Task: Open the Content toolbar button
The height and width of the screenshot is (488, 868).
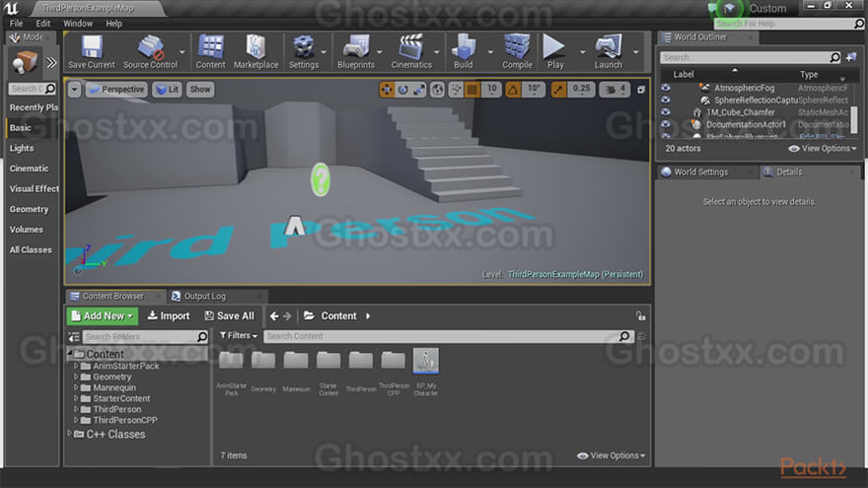Action: tap(210, 51)
